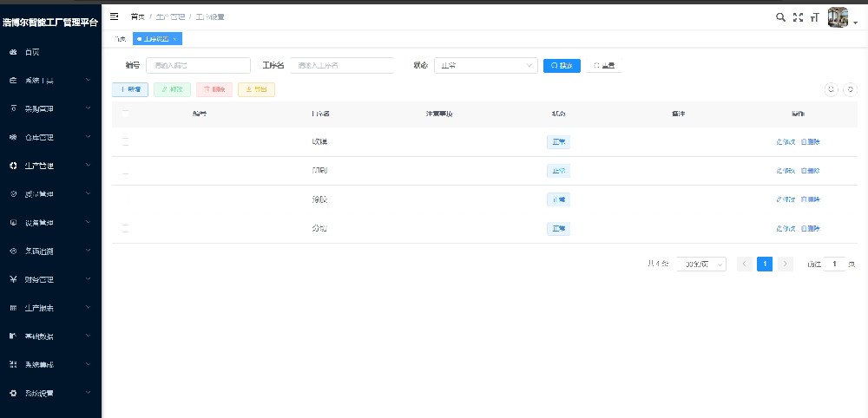Click the 重置 reset button
The image size is (868, 418).
coord(604,65)
